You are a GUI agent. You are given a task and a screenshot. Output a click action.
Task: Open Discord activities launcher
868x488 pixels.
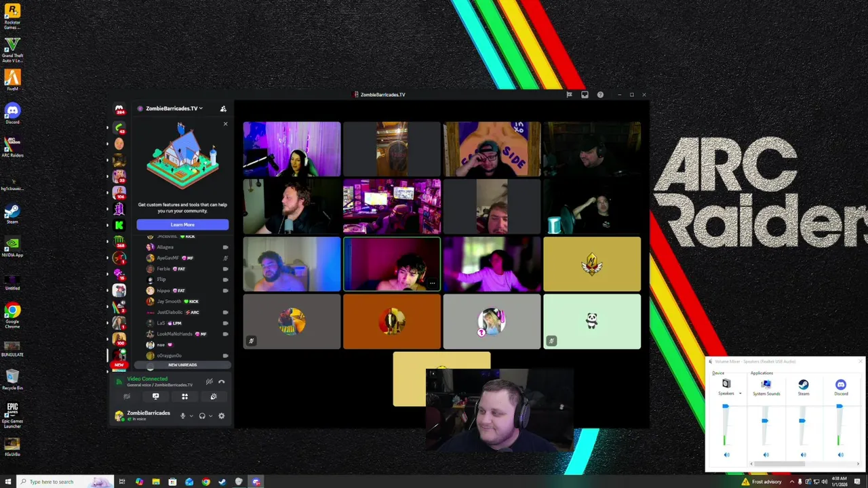184,396
